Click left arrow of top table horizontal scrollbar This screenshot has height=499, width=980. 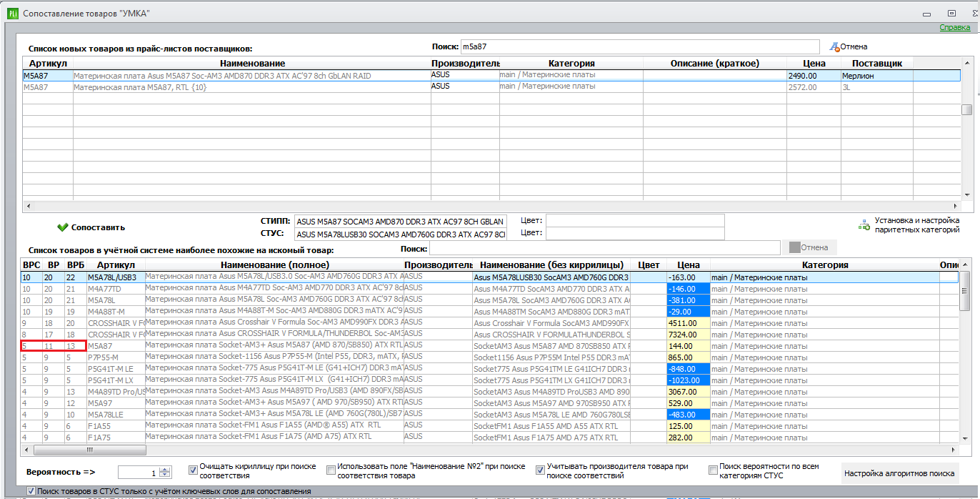(x=27, y=207)
